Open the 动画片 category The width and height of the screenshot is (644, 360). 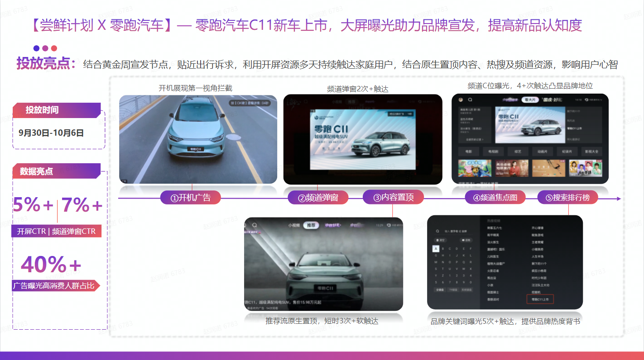543,152
